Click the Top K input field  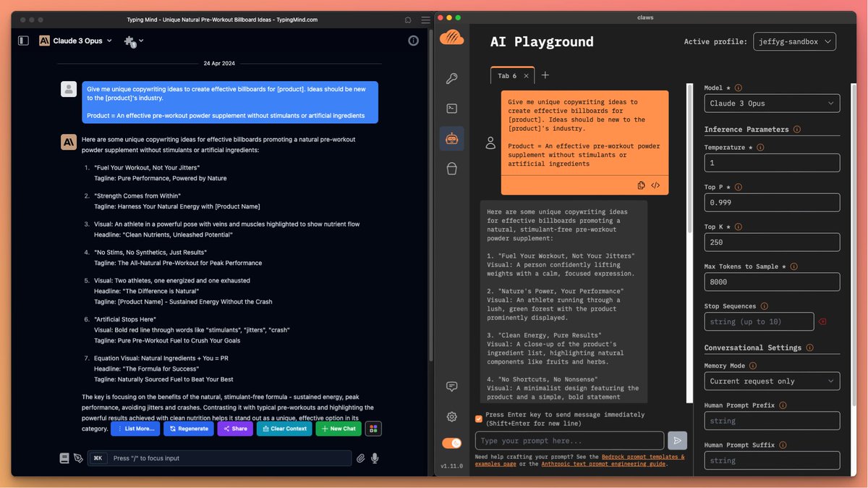(x=772, y=243)
